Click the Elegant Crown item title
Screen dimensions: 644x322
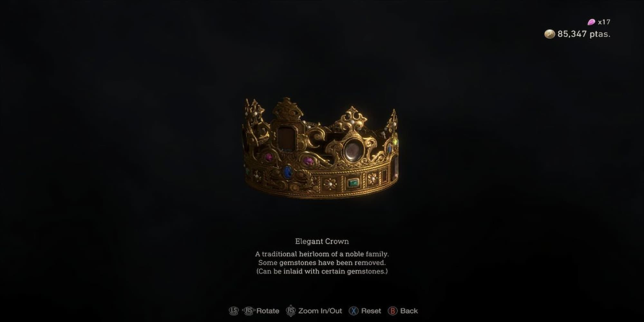(322, 241)
